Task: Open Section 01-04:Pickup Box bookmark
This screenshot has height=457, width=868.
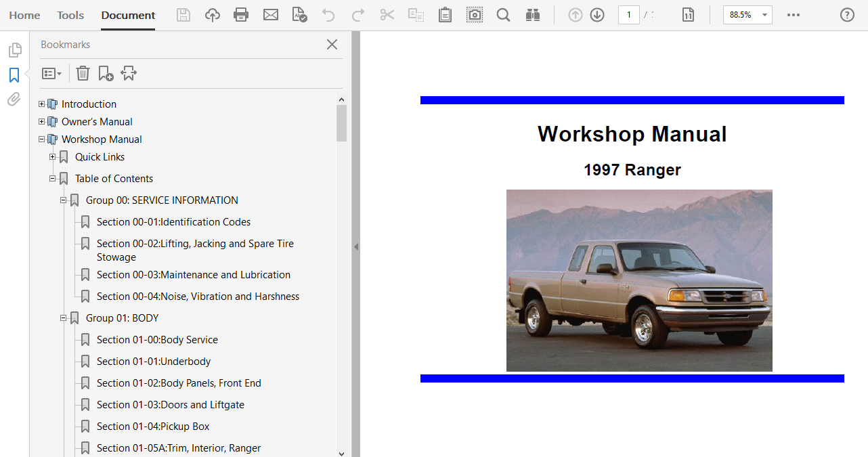Action: (x=152, y=427)
